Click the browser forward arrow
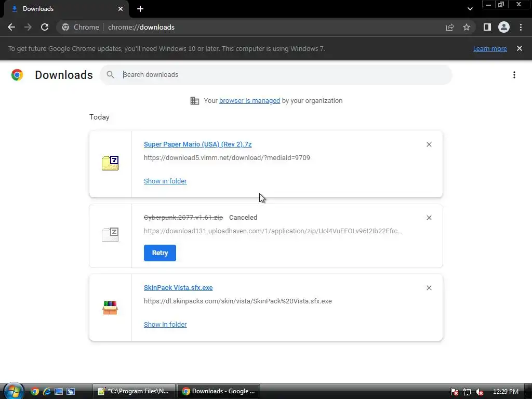Image resolution: width=532 pixels, height=399 pixels. 28,27
